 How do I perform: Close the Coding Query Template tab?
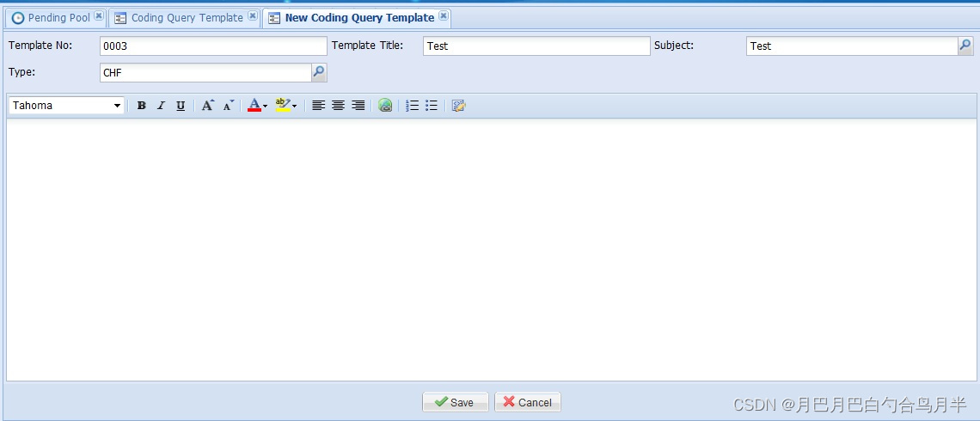[253, 16]
